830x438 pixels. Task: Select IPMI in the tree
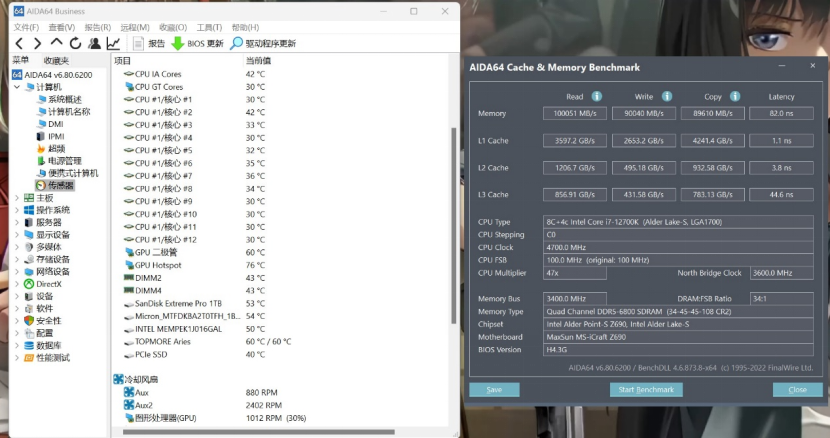pos(51,136)
